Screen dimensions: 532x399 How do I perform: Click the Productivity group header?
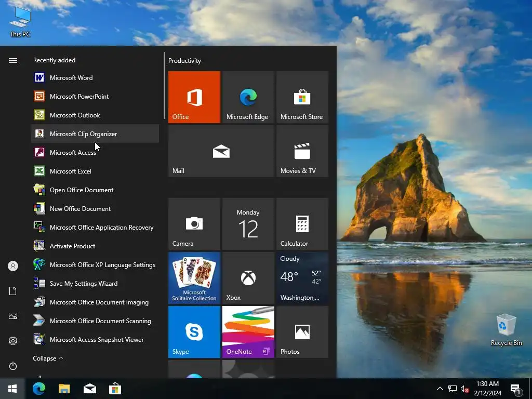184,61
